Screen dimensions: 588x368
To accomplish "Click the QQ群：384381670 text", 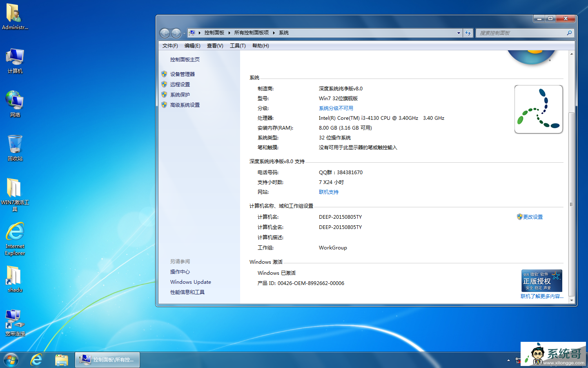I will 341,173.
